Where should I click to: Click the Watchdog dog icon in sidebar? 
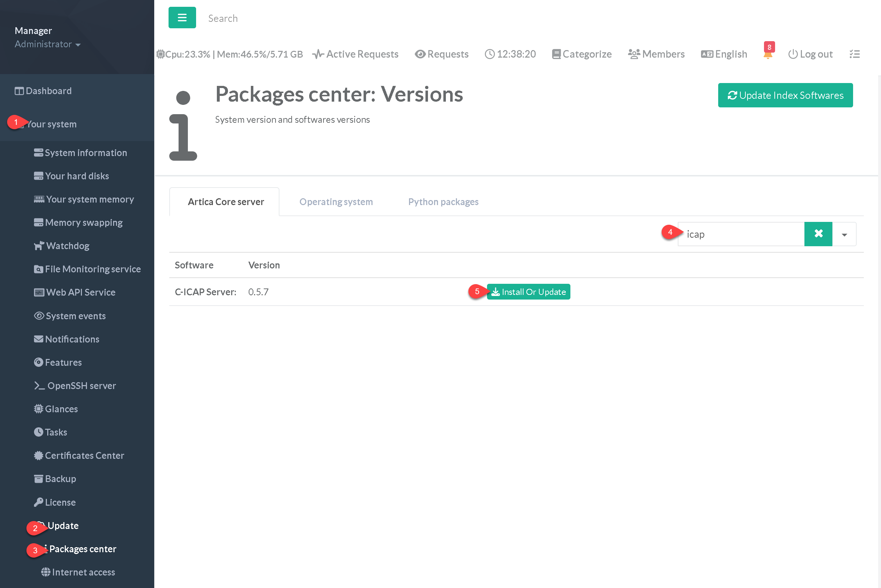(39, 246)
